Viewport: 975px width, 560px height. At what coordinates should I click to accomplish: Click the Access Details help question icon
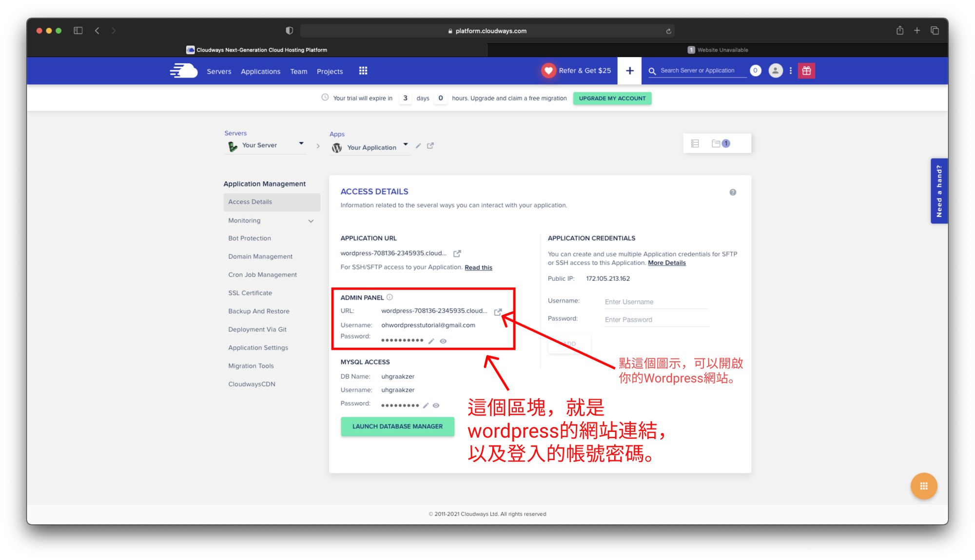[732, 192]
